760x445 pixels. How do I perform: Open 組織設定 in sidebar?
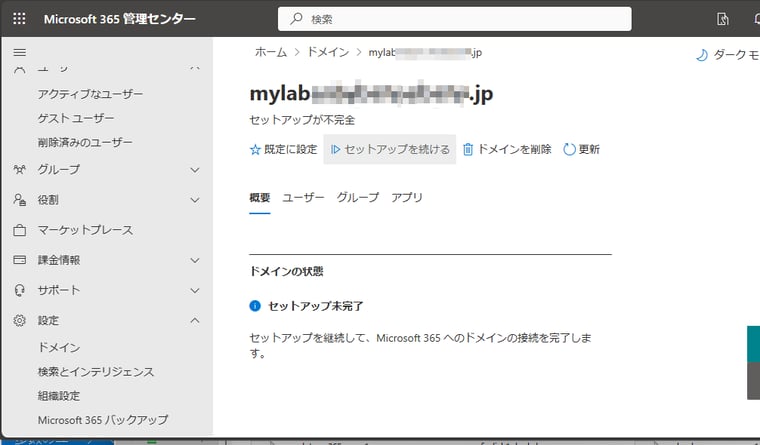59,396
